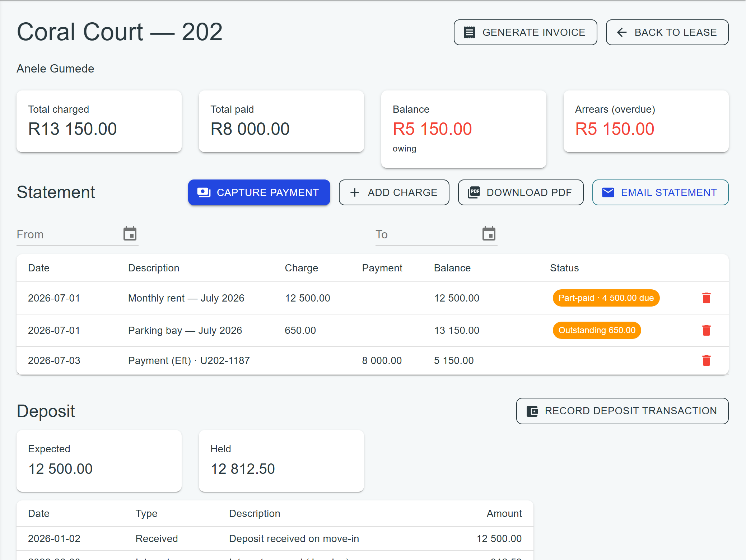Click the Expected deposit 12 500.00 card
Viewport: 746px width, 560px height.
99,461
